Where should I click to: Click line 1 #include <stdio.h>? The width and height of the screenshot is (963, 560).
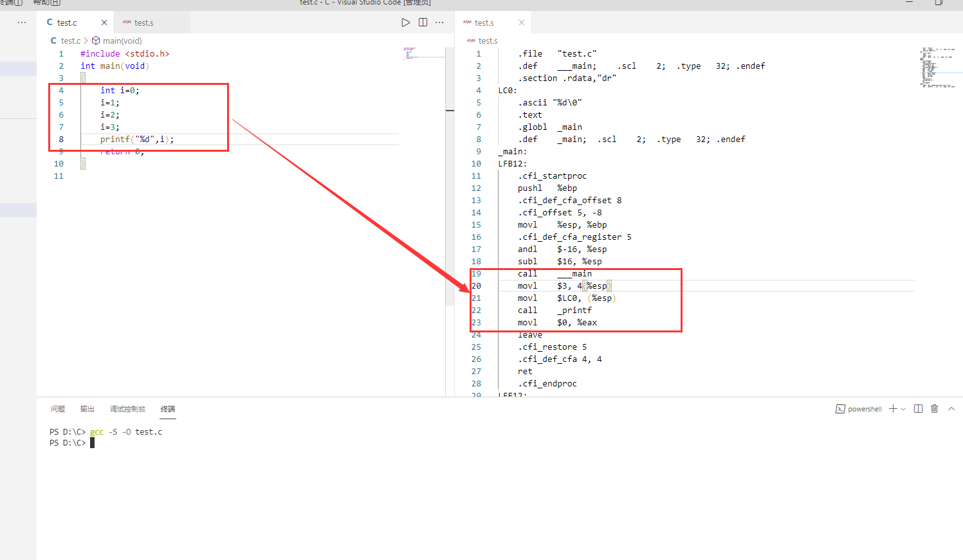(125, 54)
